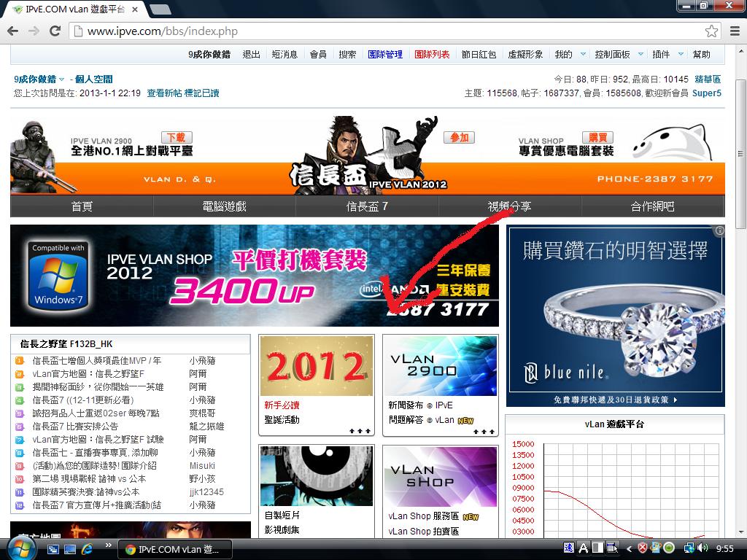Click the IME language indicator icon
This screenshot has width=747, height=560.
point(569,548)
